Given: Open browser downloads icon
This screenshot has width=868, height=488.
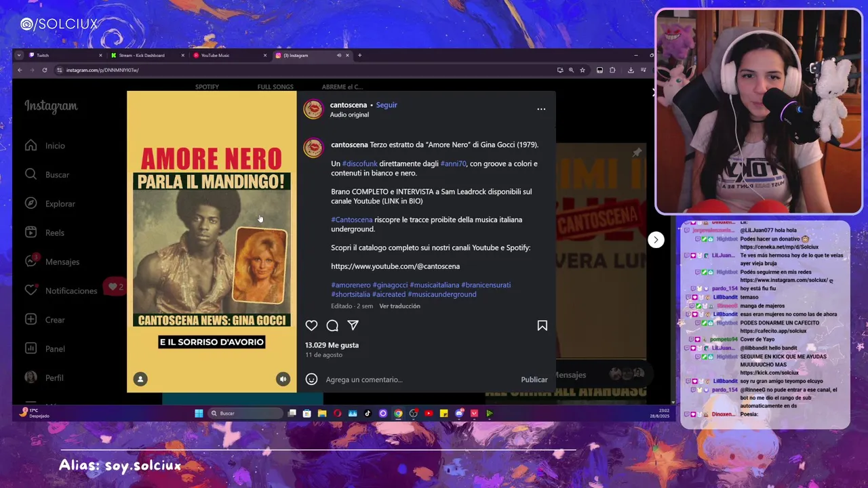Looking at the screenshot, I should coord(631,70).
